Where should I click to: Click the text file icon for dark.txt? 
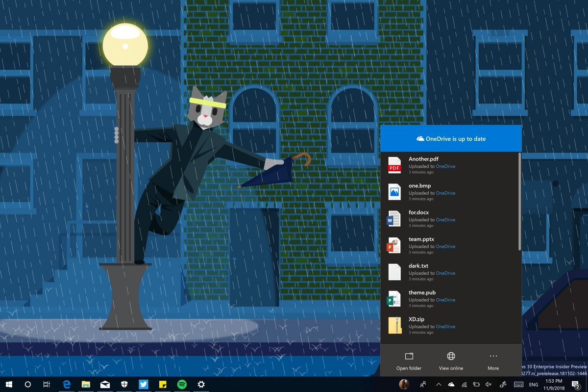tap(394, 272)
